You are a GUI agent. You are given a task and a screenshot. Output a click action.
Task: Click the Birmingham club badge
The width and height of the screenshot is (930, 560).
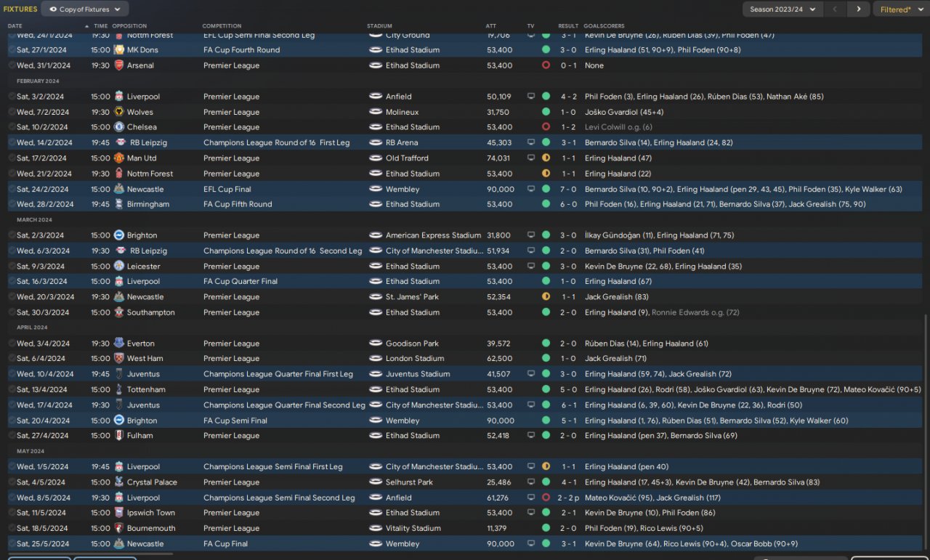point(118,204)
